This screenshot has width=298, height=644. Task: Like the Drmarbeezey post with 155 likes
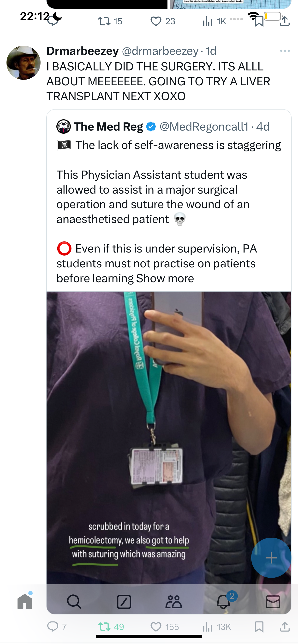165,627
